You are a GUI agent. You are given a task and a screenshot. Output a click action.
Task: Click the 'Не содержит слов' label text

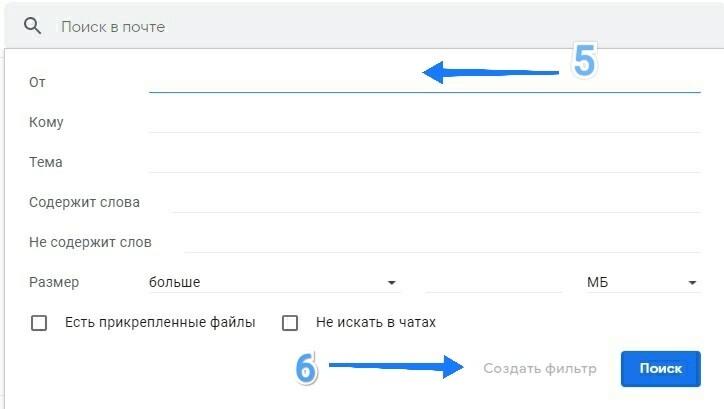(x=90, y=242)
